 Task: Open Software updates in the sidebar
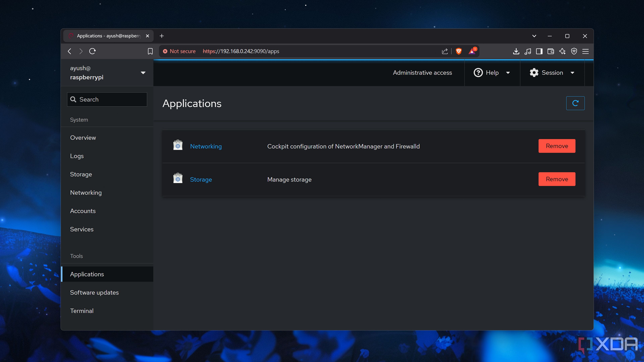[107, 293]
